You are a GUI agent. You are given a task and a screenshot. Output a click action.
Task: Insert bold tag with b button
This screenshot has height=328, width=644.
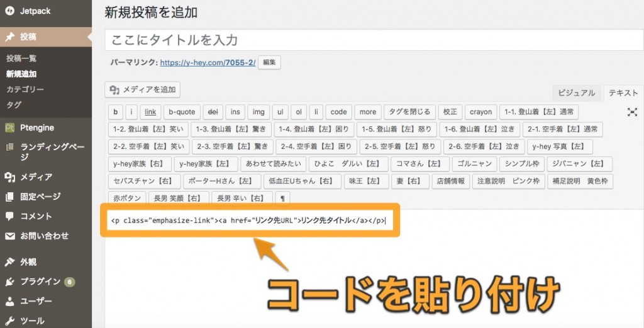pos(116,112)
